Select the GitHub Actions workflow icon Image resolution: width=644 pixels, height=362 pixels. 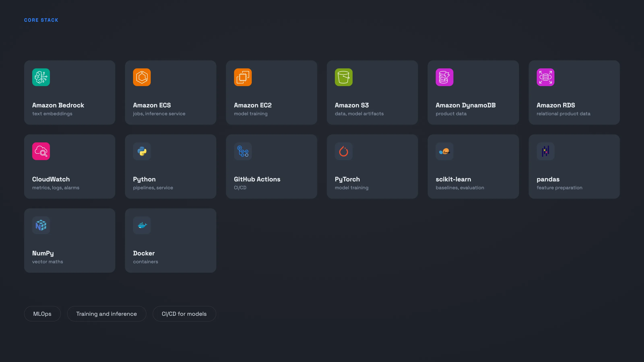click(243, 151)
